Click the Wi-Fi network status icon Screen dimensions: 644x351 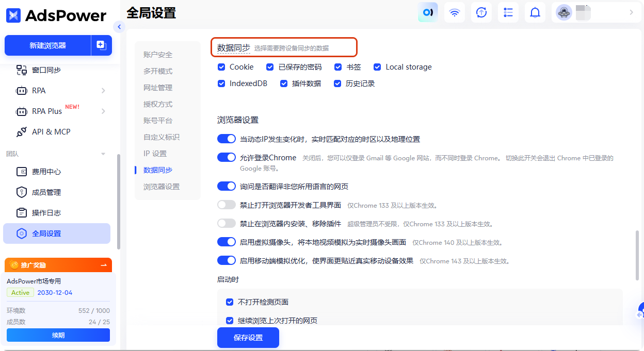(x=455, y=12)
